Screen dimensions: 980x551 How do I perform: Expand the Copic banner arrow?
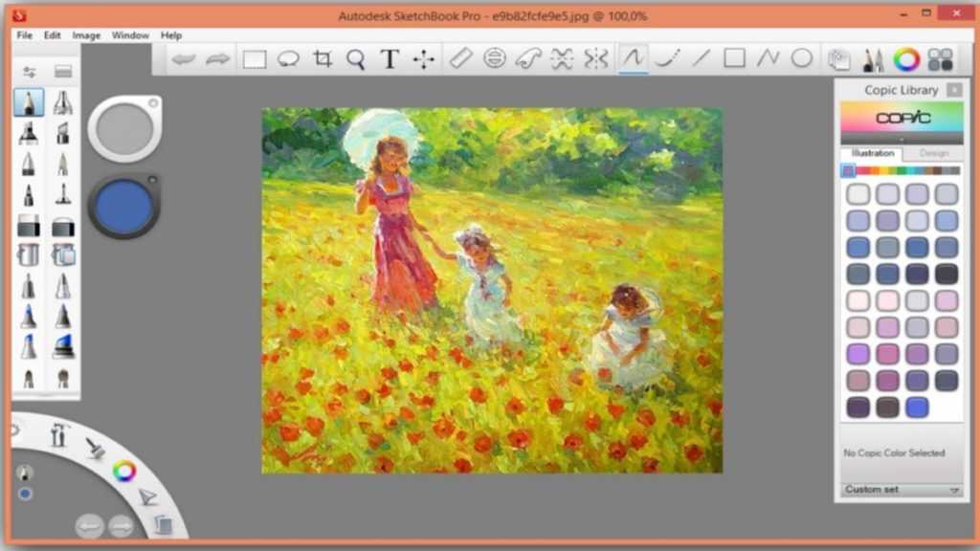[x=902, y=140]
